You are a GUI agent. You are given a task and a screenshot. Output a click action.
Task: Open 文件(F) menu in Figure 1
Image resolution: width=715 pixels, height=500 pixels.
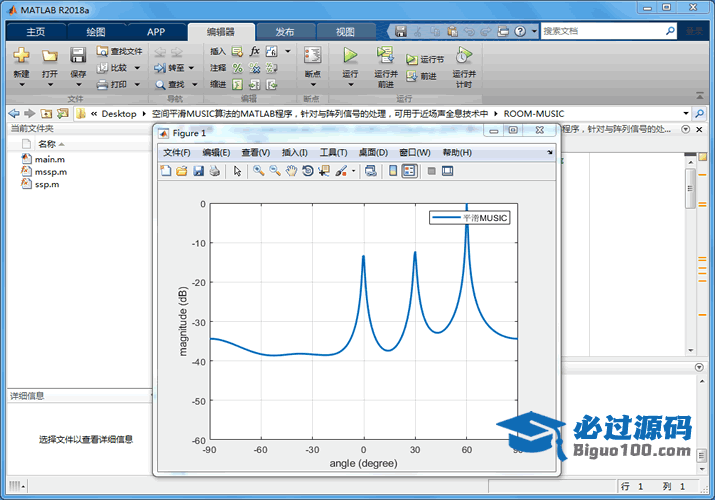[176, 153]
